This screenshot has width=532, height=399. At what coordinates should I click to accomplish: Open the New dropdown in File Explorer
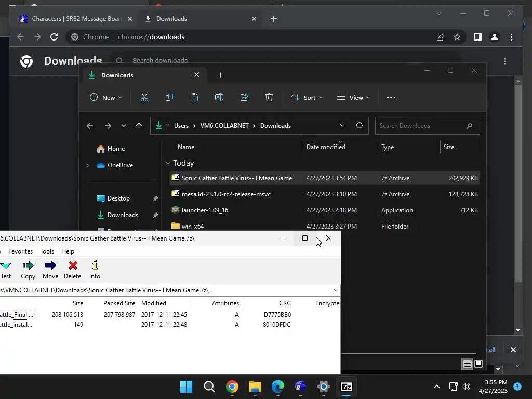[x=105, y=97]
